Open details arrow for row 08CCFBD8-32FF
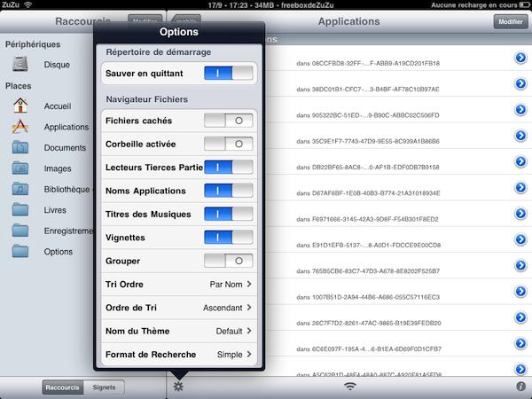 tap(520, 58)
